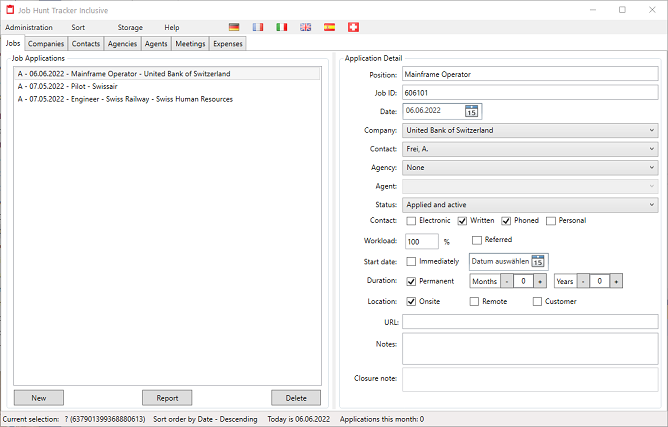Open the Administration menu

point(29,27)
